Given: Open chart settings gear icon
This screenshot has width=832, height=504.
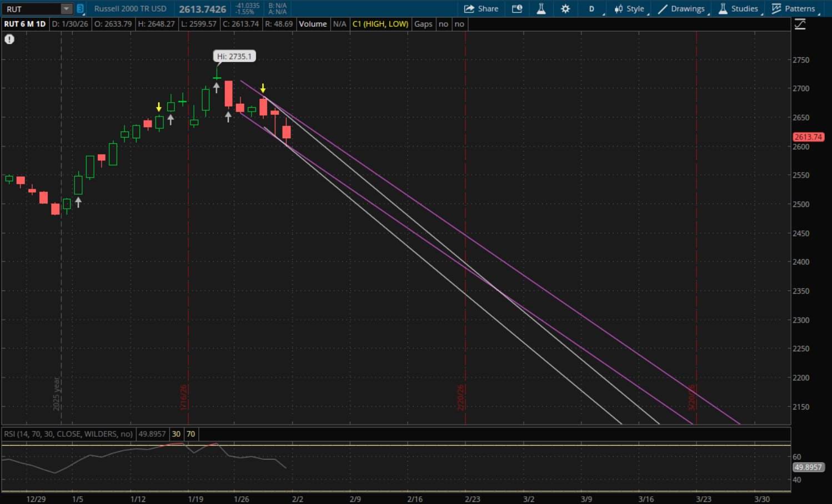Looking at the screenshot, I should pos(565,9).
